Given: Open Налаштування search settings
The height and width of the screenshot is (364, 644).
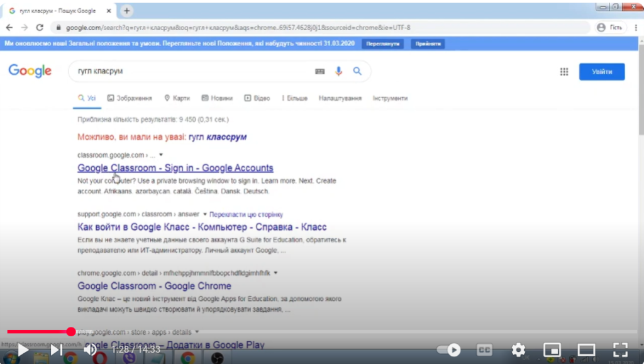Looking at the screenshot, I should click(x=340, y=98).
